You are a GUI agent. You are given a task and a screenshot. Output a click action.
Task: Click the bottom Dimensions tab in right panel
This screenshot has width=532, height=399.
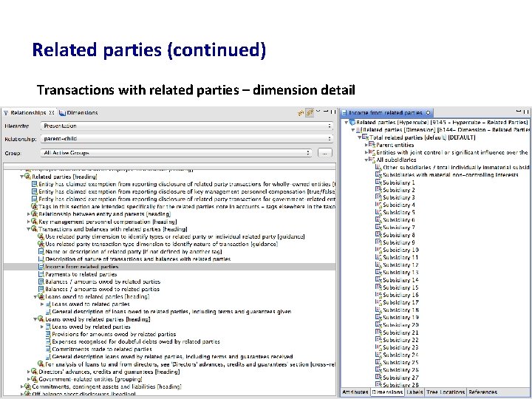(387, 392)
